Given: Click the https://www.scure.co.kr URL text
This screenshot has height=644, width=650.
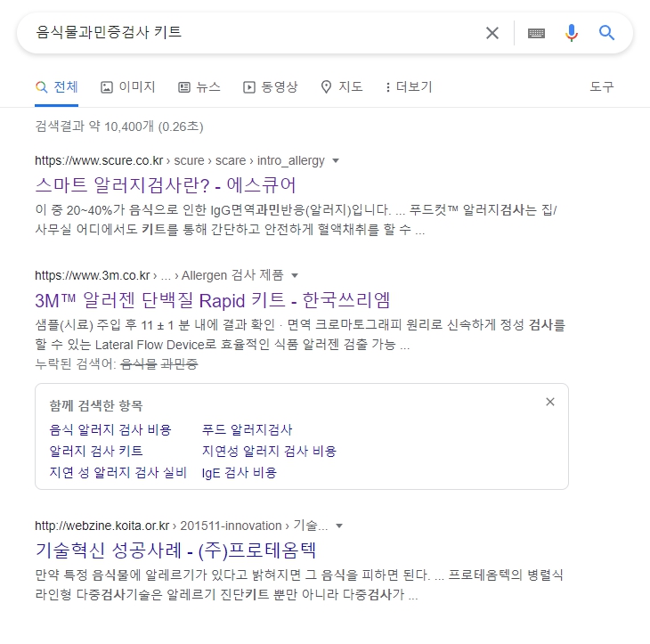Looking at the screenshot, I should coord(99,160).
